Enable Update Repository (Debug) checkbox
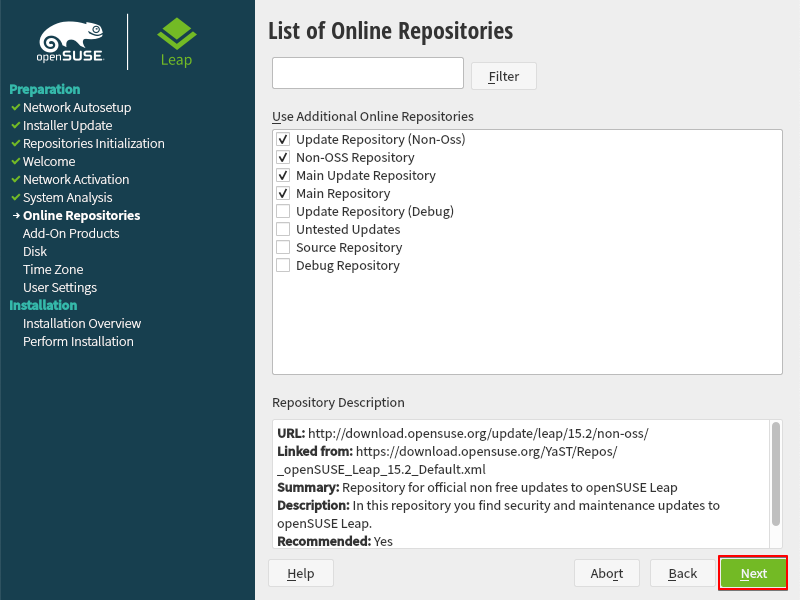800x600 pixels. [x=283, y=211]
